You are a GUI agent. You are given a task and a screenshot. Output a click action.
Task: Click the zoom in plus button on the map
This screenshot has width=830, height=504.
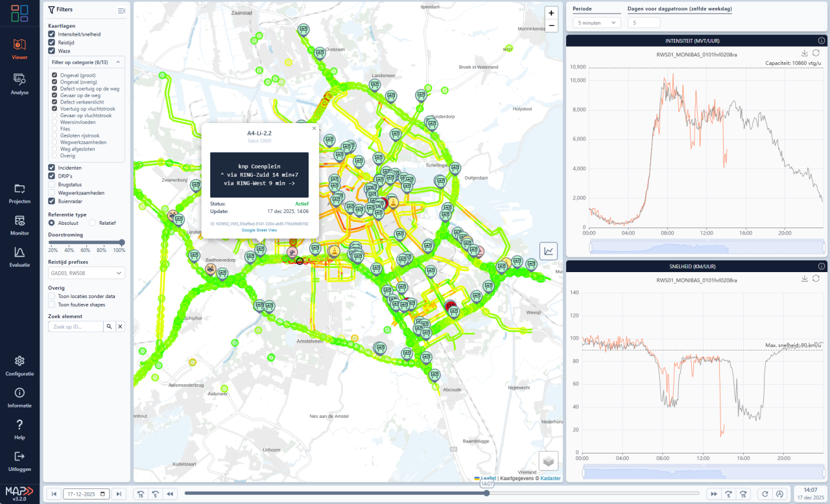coord(551,12)
